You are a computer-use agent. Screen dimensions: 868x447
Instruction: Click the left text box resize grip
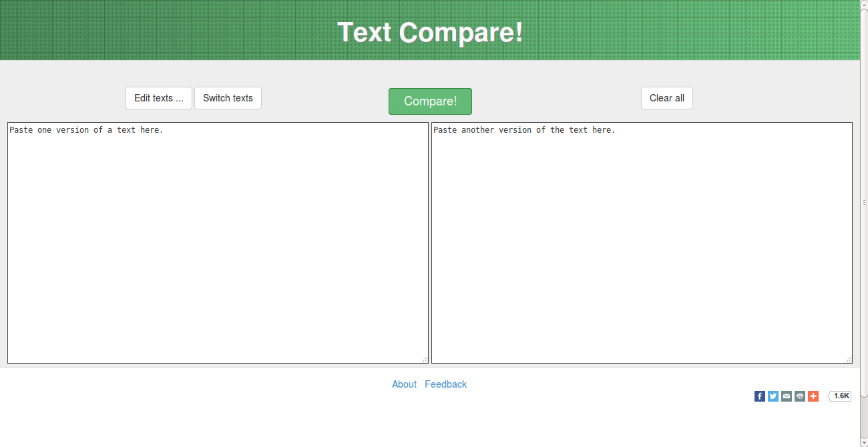[425, 360]
